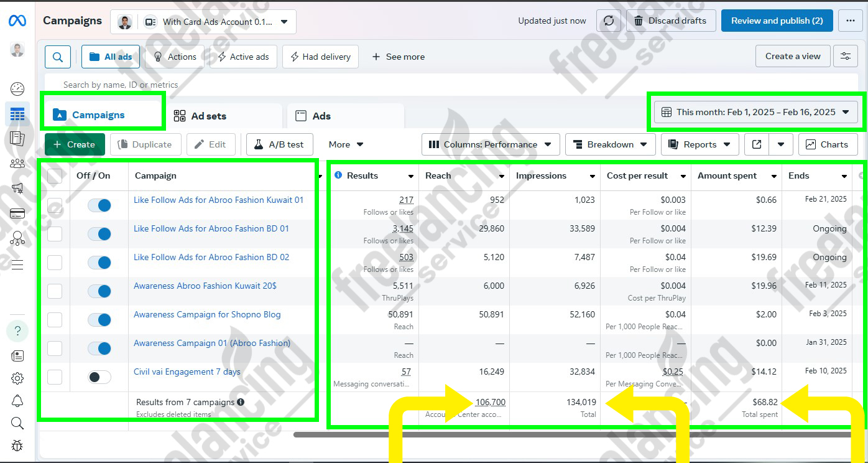Viewport: 868px width, 463px height.
Task: Toggle off Like Follow Ads BD 01 campaign
Action: (99, 234)
